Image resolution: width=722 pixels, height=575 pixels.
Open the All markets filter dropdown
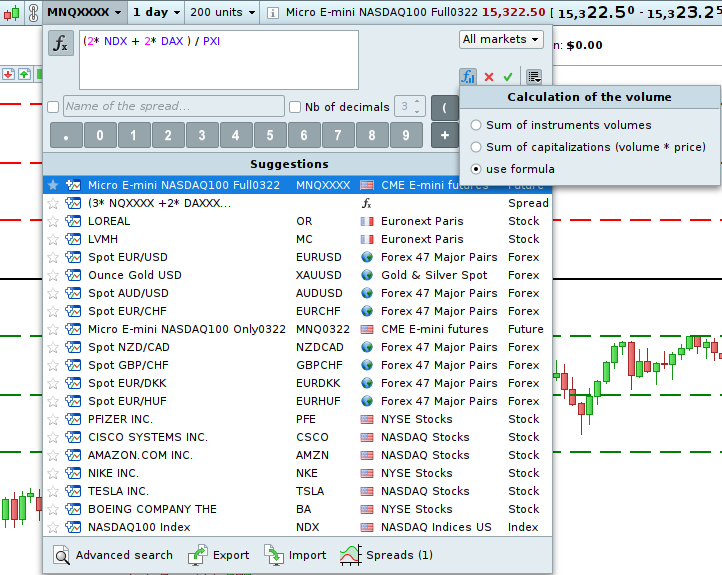501,40
